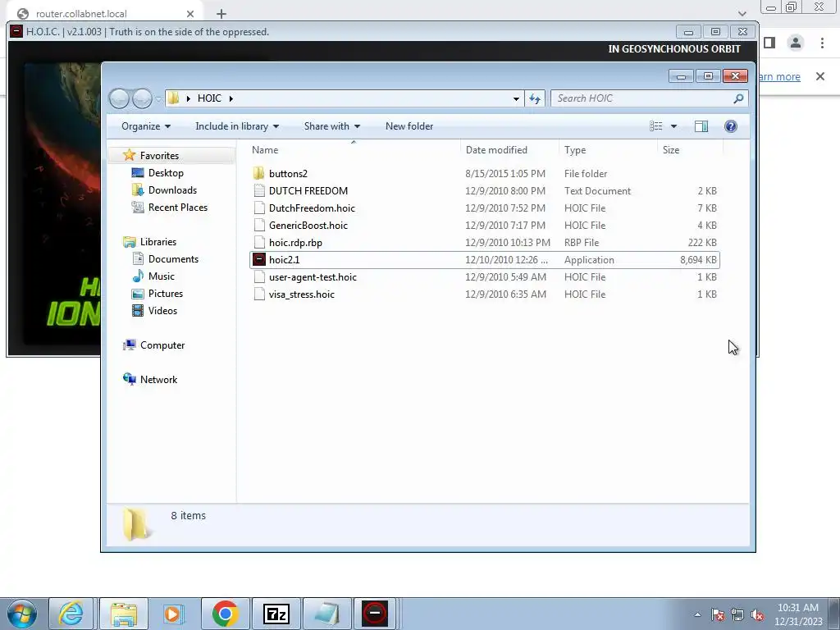Viewport: 840px width, 630px height.
Task: Select Favorites in navigation pane
Action: (x=159, y=155)
